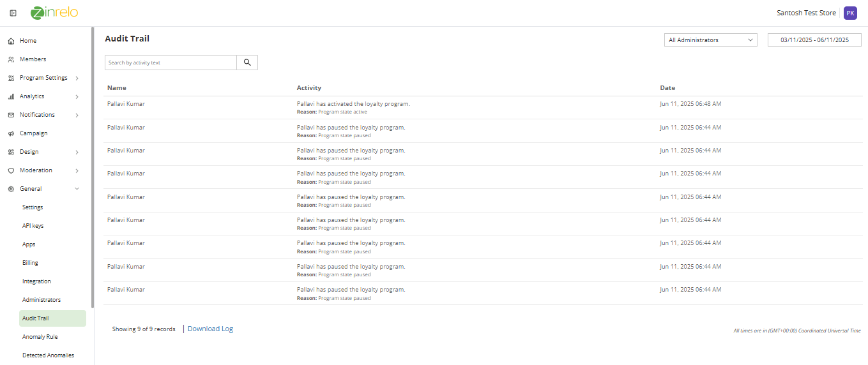This screenshot has width=868, height=365.
Task: Collapse the General section chevron
Action: tap(77, 189)
